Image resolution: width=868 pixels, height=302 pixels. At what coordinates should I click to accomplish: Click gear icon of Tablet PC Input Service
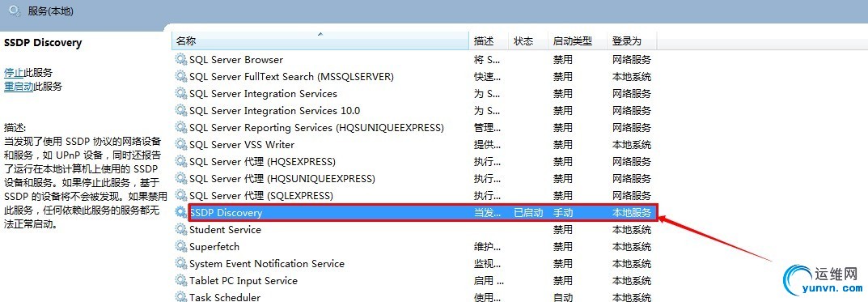tap(181, 280)
